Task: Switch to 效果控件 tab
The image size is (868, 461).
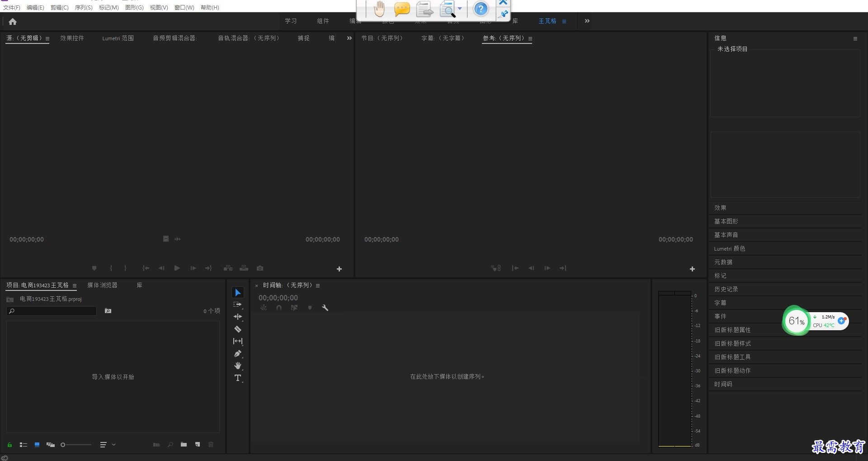Action: click(x=72, y=38)
